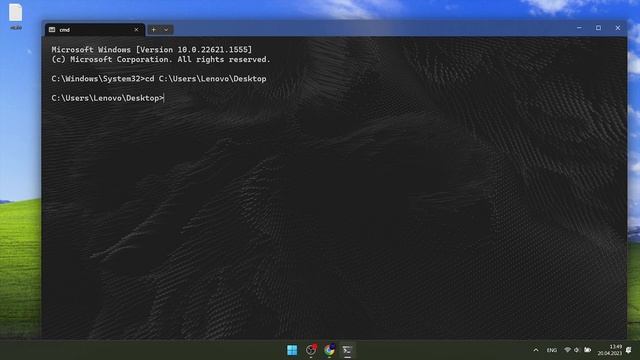Open the volume icon in tray
This screenshot has width=640, height=360.
[576, 350]
